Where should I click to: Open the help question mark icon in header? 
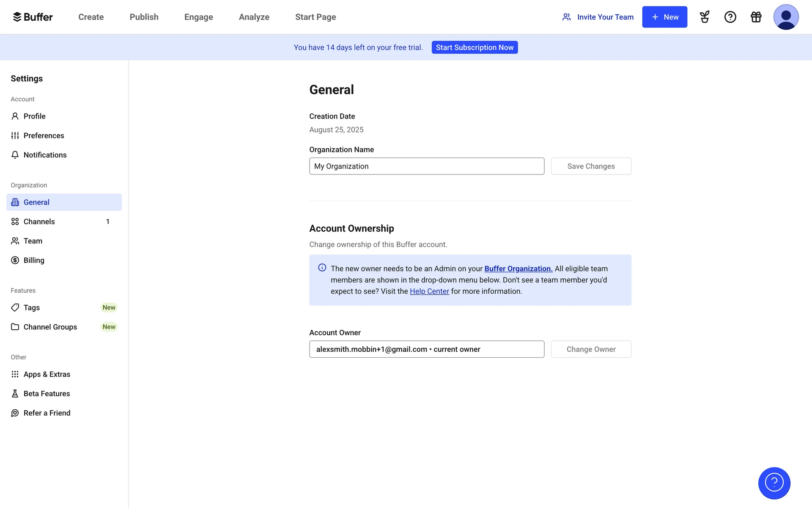[730, 17]
